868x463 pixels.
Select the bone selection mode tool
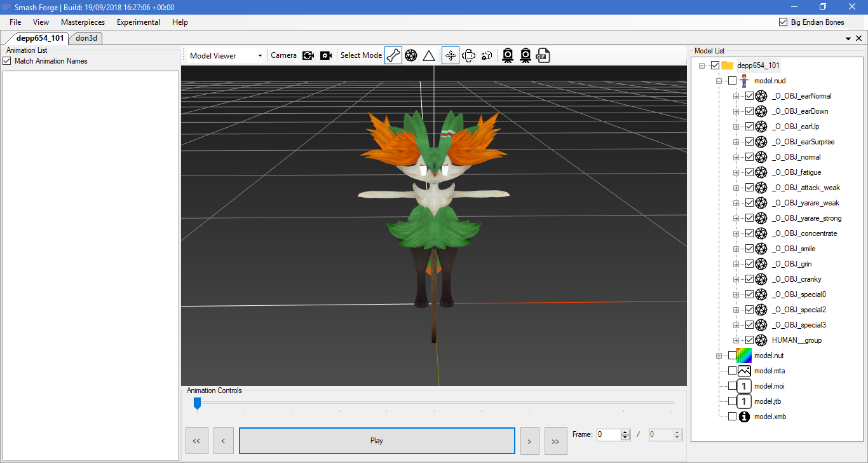tap(393, 55)
